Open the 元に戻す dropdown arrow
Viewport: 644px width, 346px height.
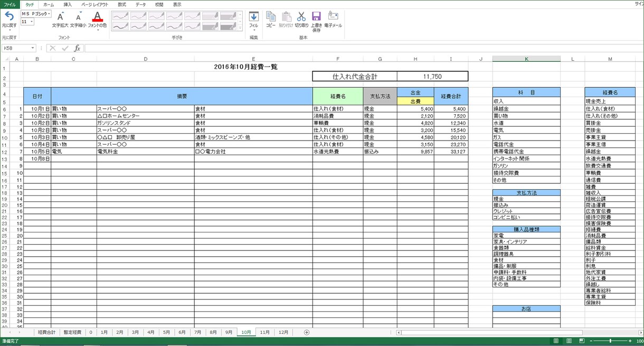click(9, 30)
